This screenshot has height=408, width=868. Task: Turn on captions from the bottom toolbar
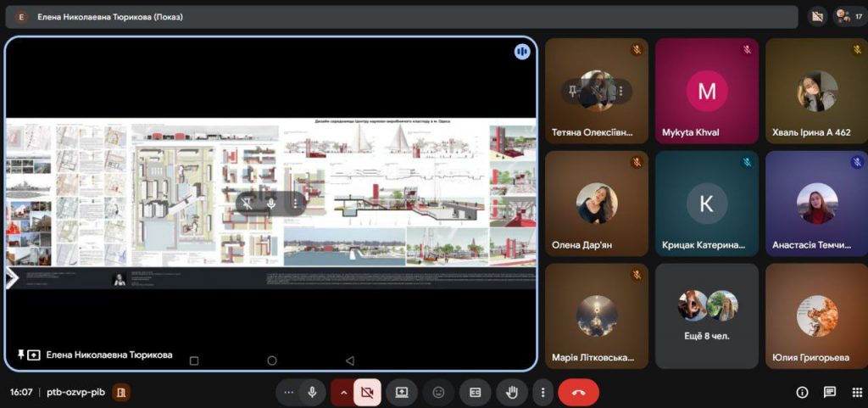tap(475, 393)
